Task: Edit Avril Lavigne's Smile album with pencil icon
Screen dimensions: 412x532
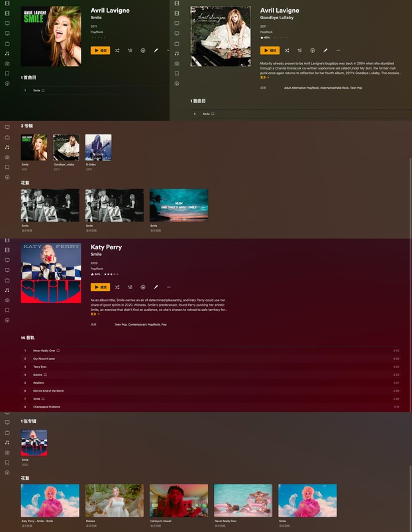Action: (x=156, y=50)
